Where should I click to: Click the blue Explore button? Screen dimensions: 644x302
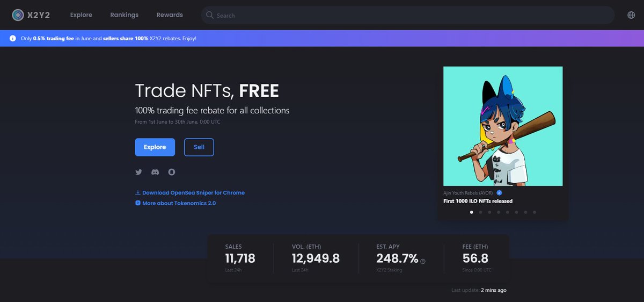coord(155,147)
